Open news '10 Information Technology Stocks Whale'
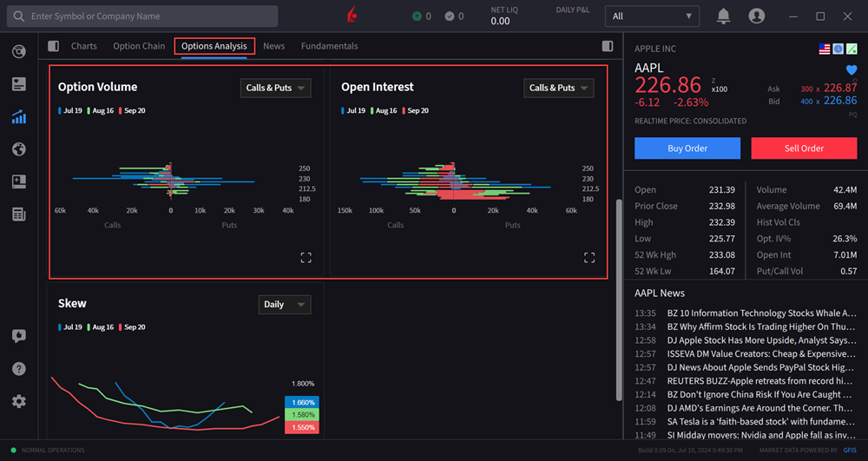This screenshot has height=461, width=868. coord(762,313)
